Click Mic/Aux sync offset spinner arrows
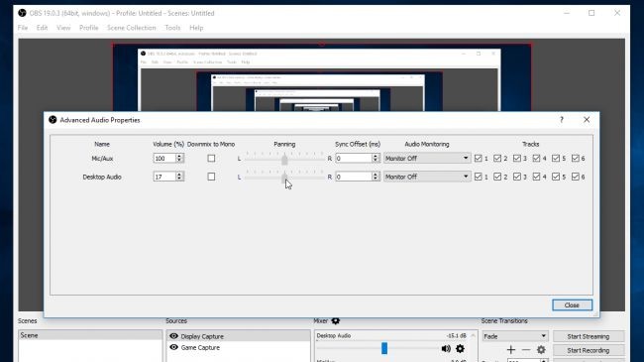This screenshot has width=644, height=362. [x=375, y=159]
